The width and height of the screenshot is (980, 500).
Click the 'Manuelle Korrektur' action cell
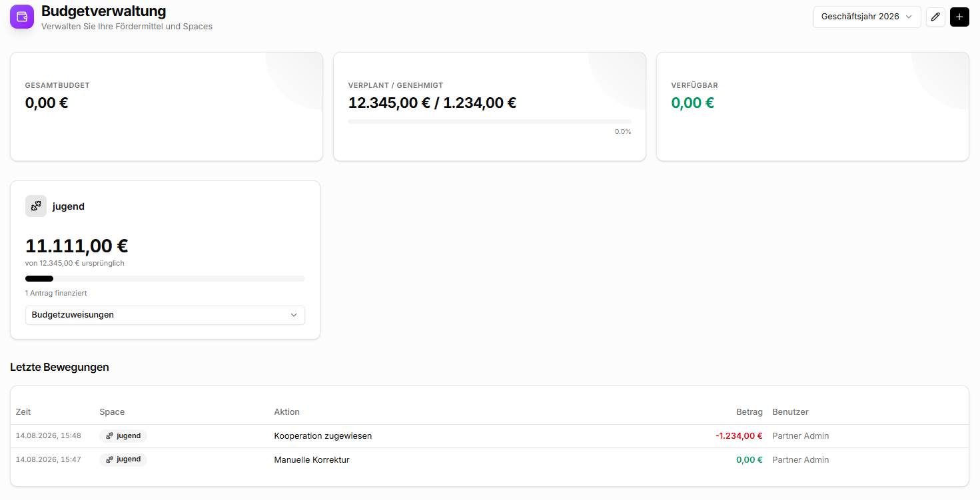point(312,459)
